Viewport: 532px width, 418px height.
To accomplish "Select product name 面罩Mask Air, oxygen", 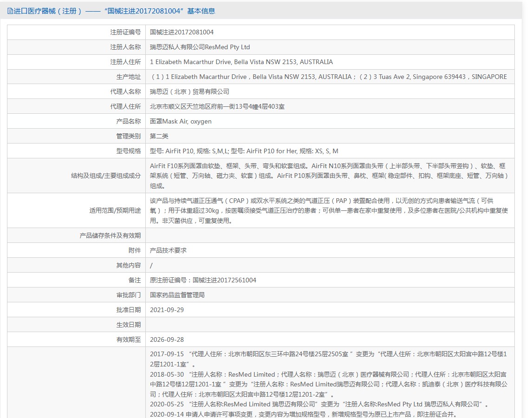I will (181, 121).
